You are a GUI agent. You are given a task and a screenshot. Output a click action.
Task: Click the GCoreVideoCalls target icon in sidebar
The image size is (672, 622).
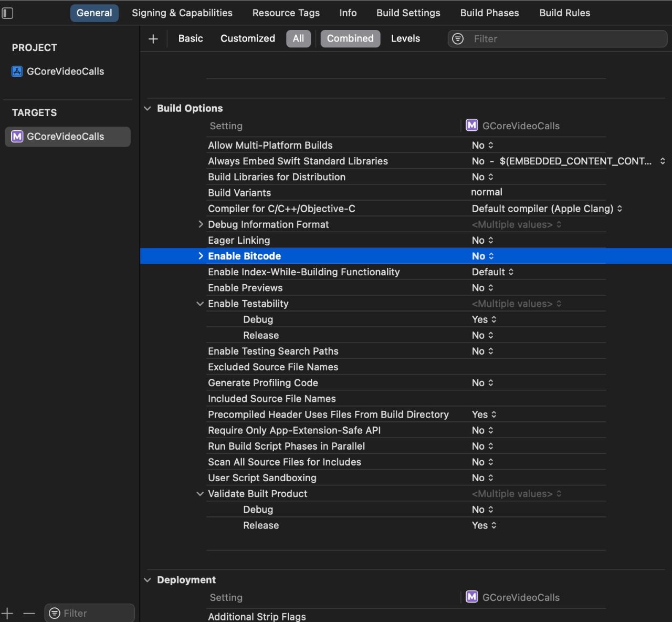pos(17,137)
